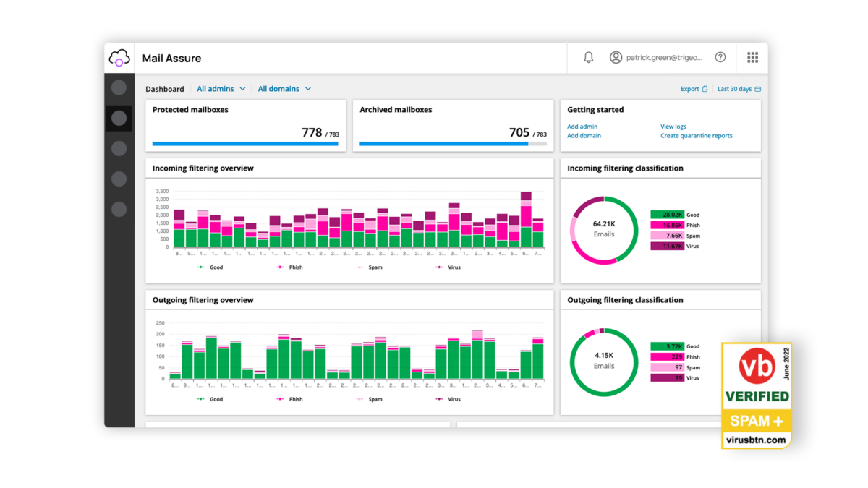Open the app launcher grid icon
Image resolution: width=868 pixels, height=488 pixels.
(752, 58)
